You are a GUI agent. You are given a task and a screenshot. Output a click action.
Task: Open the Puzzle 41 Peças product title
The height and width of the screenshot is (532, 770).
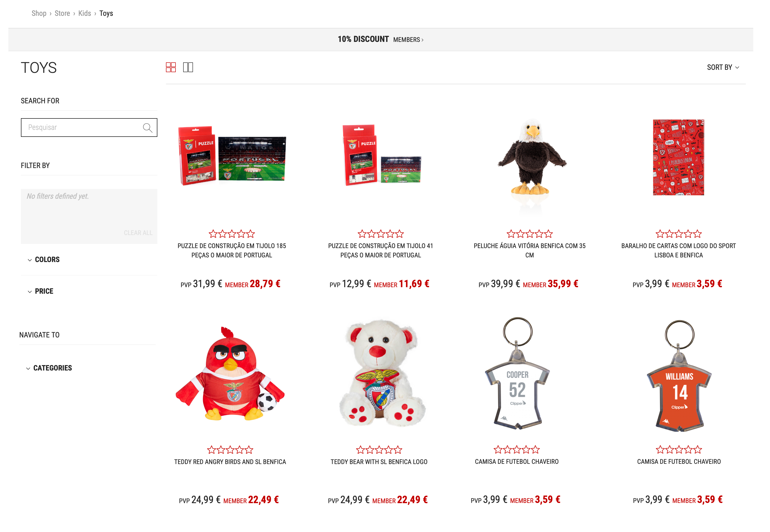(380, 250)
